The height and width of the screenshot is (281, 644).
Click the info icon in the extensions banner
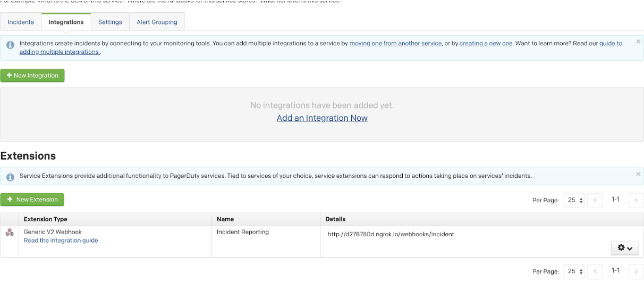point(10,176)
